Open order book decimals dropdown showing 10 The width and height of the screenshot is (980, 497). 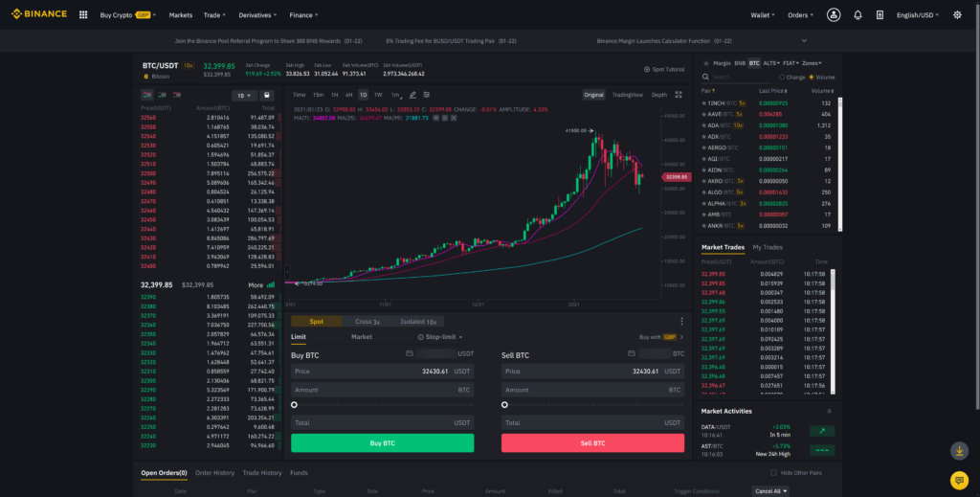(244, 96)
